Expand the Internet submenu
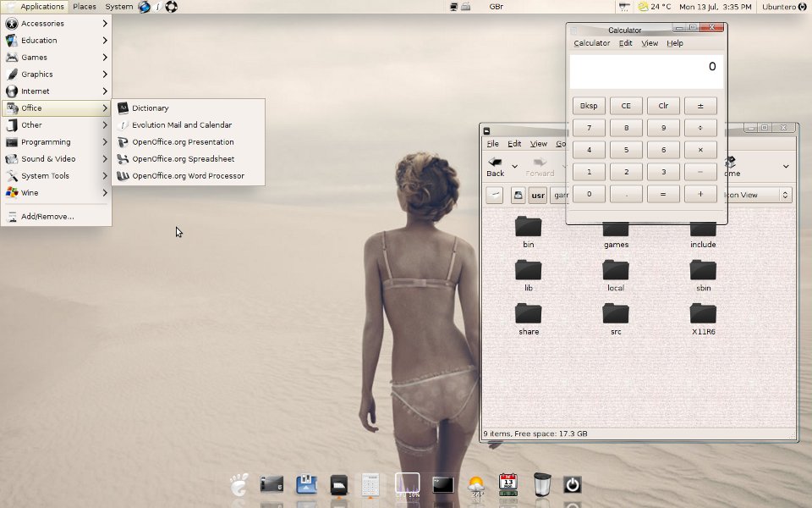 (56, 91)
